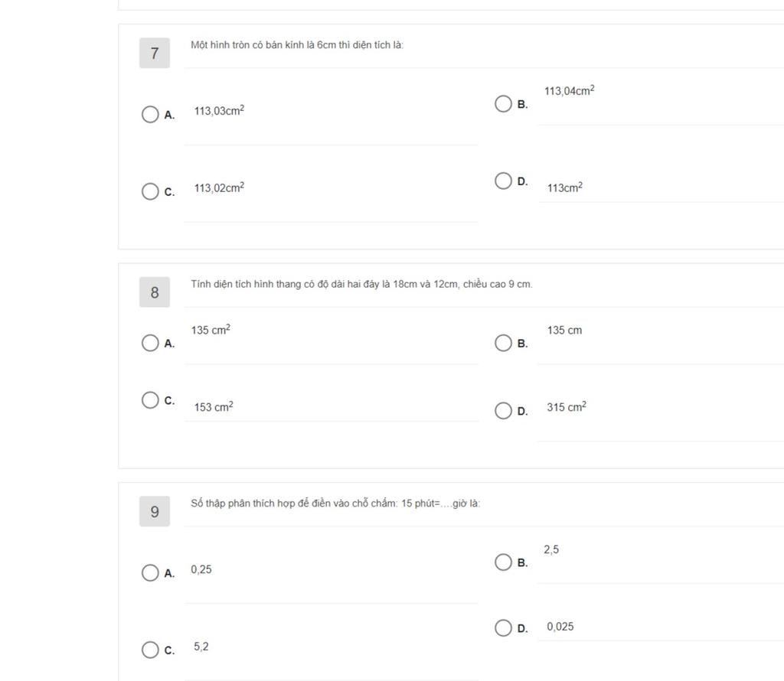The image size is (784, 681).
Task: Choose option B 113,04cm² in question 7
Action: [x=503, y=104]
